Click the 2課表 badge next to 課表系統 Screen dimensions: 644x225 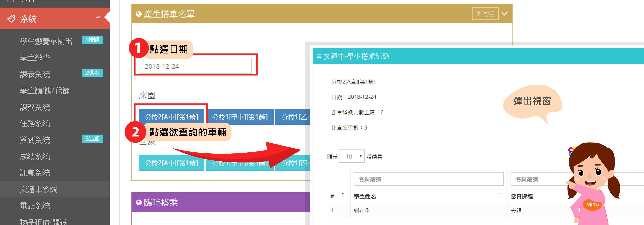pos(92,73)
